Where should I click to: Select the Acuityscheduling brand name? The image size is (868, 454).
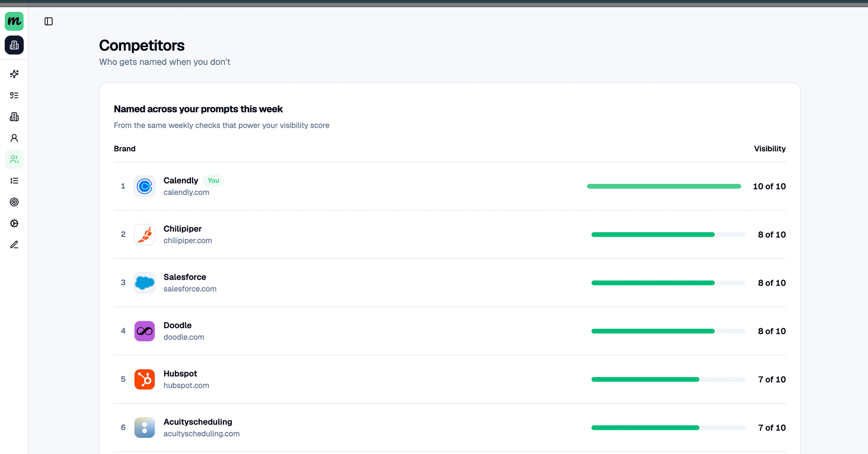coord(198,422)
